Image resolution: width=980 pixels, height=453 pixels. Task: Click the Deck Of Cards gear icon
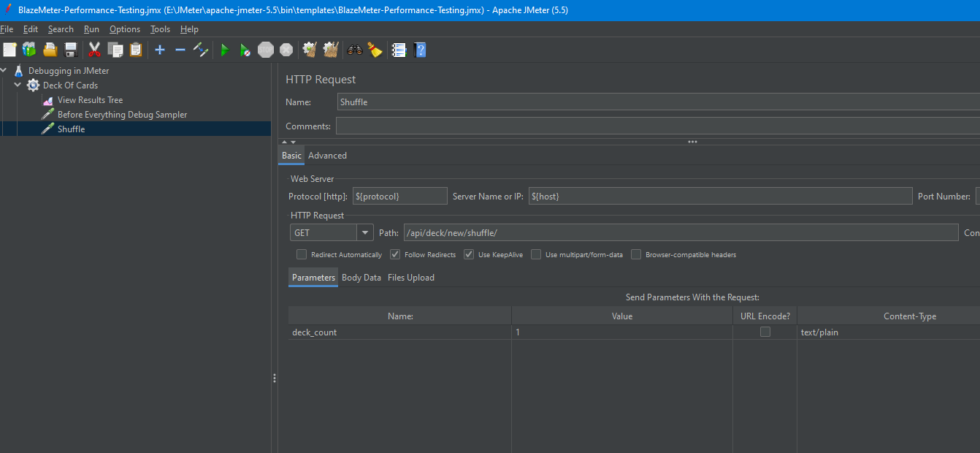point(33,85)
